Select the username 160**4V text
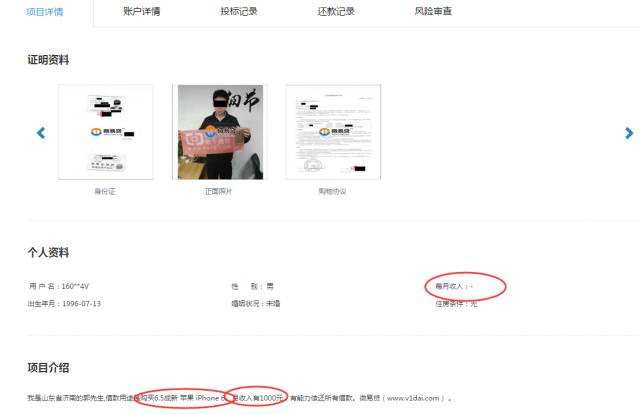The width and height of the screenshot is (640, 415). pos(75,286)
